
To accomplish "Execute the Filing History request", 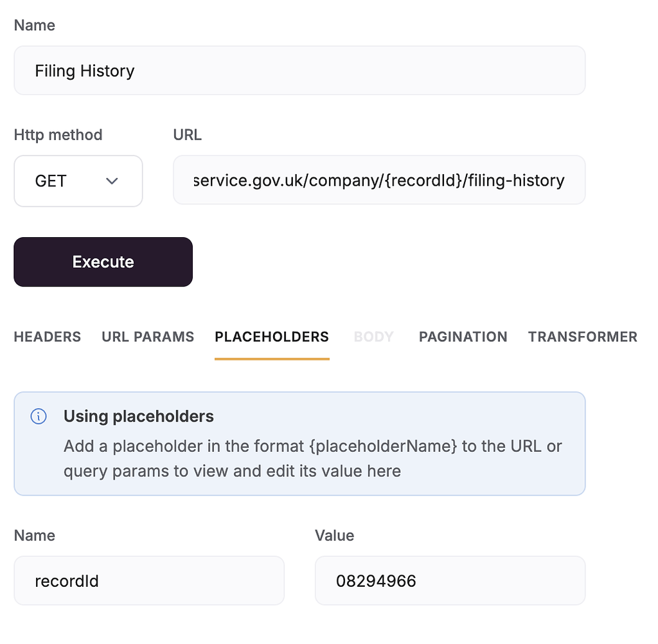I will (103, 262).
